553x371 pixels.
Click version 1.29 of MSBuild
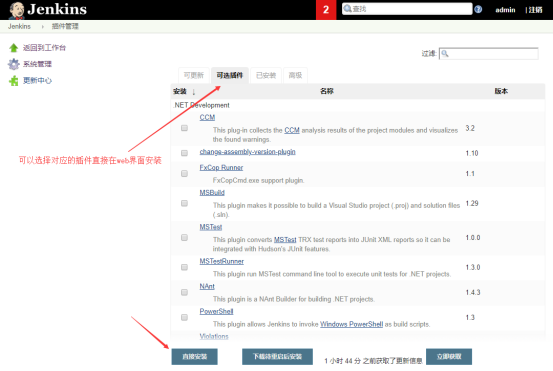click(472, 203)
